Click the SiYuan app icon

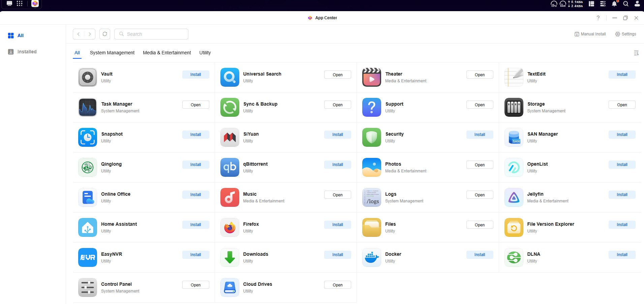pyautogui.click(x=229, y=137)
